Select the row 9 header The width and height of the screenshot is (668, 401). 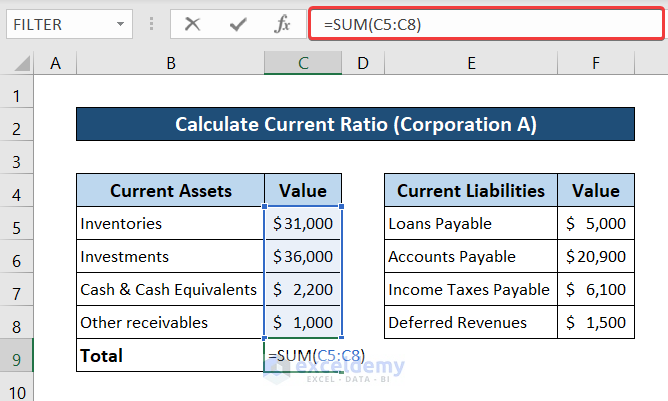pos(17,355)
